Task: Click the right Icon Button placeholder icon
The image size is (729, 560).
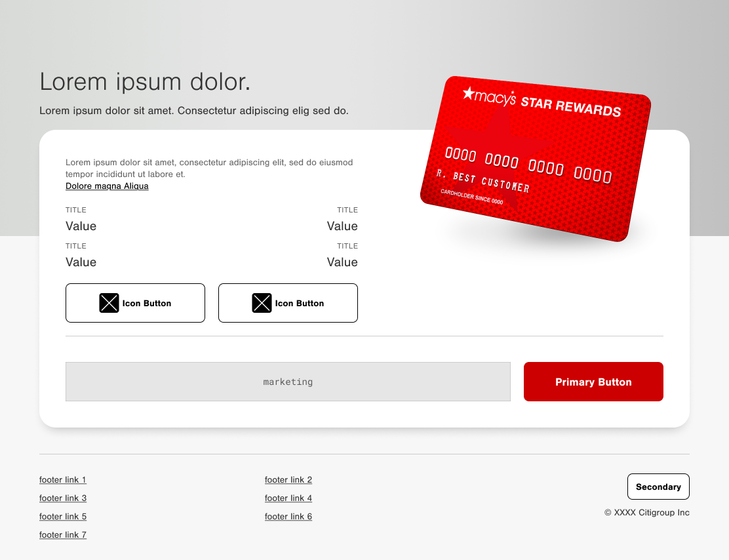Action: click(x=262, y=303)
